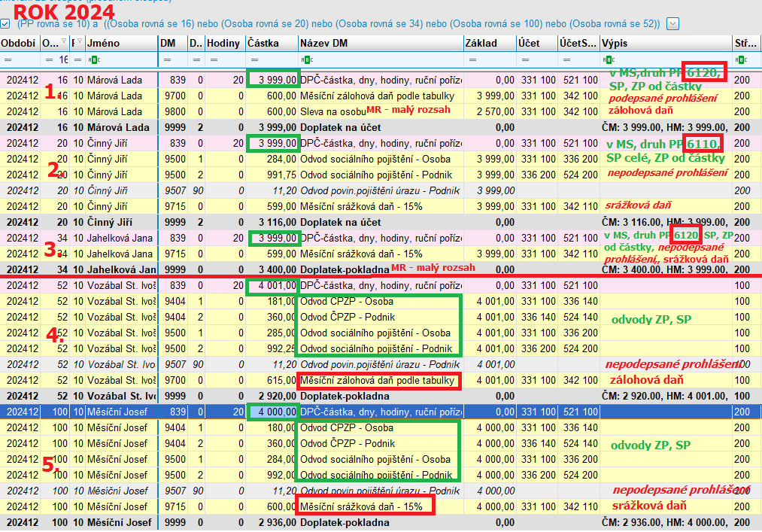Select the 3 116,00 amount for Činný Jiří
The height and width of the screenshot is (532, 762).
[272, 222]
